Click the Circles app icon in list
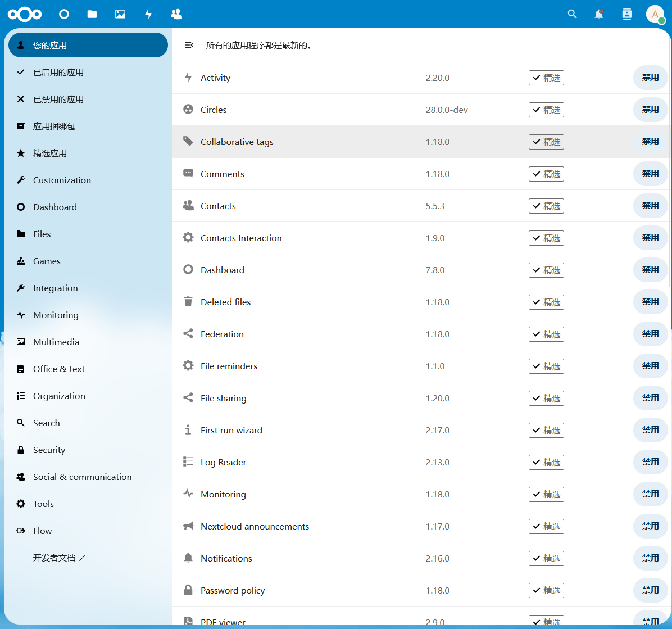672x629 pixels. pos(188,110)
